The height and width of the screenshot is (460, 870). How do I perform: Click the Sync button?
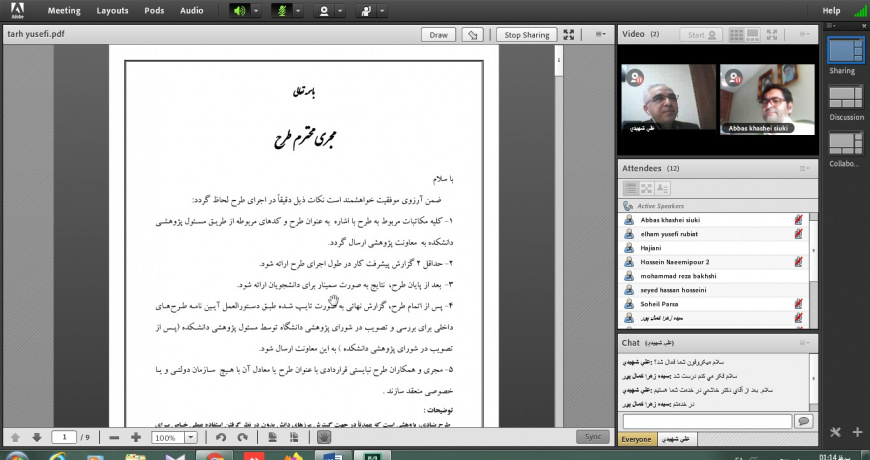click(x=593, y=437)
